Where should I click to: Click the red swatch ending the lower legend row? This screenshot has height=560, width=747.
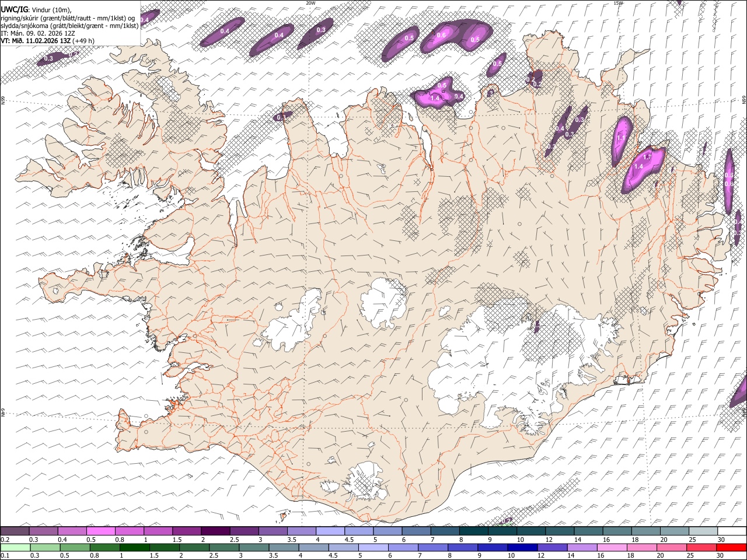pos(732,547)
